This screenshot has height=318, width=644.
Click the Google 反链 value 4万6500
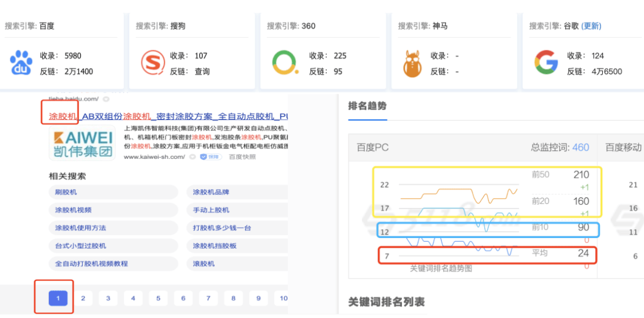(606, 72)
